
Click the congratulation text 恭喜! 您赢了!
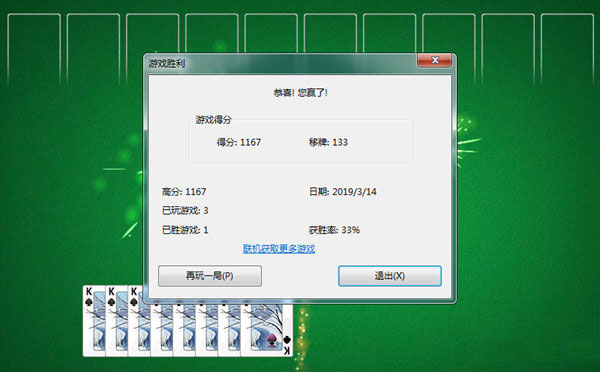tap(300, 93)
